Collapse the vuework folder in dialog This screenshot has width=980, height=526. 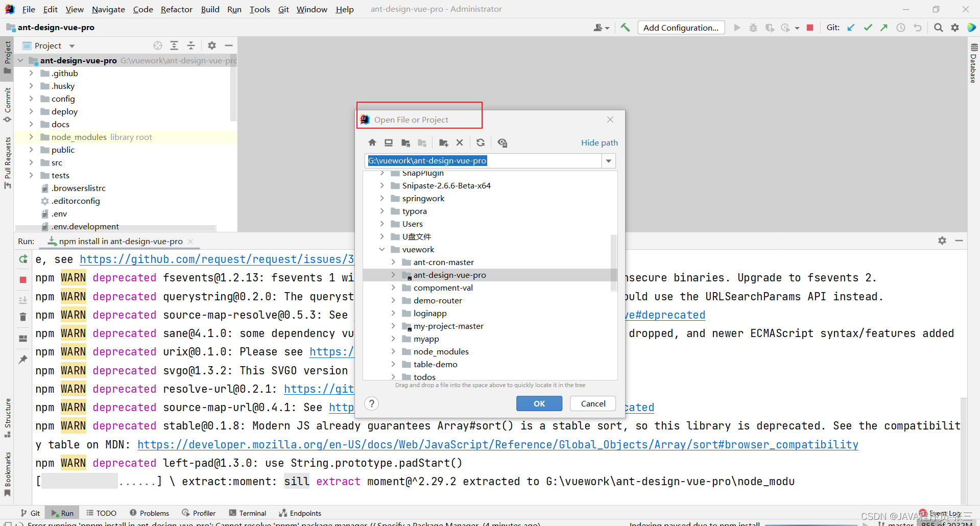[382, 249]
